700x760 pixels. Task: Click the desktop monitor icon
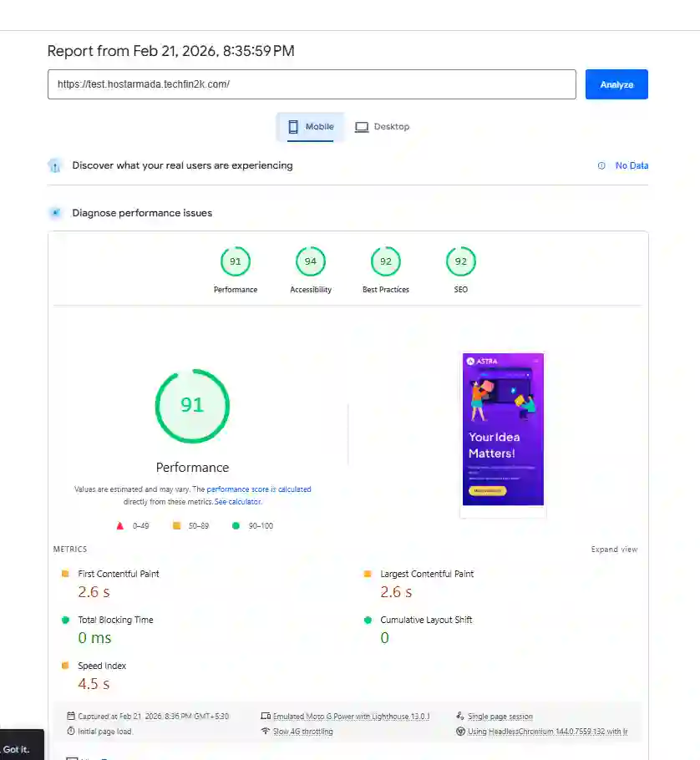click(362, 127)
